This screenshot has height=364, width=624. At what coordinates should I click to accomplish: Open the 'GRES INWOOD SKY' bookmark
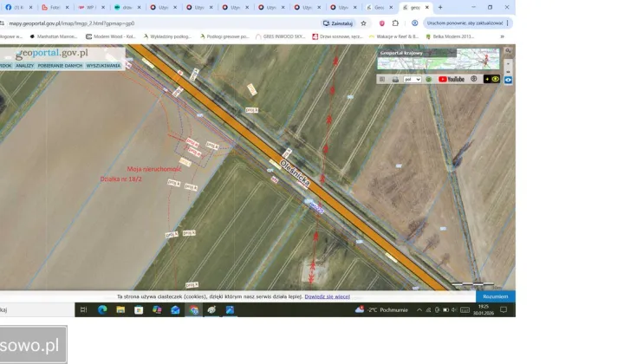tap(281, 36)
